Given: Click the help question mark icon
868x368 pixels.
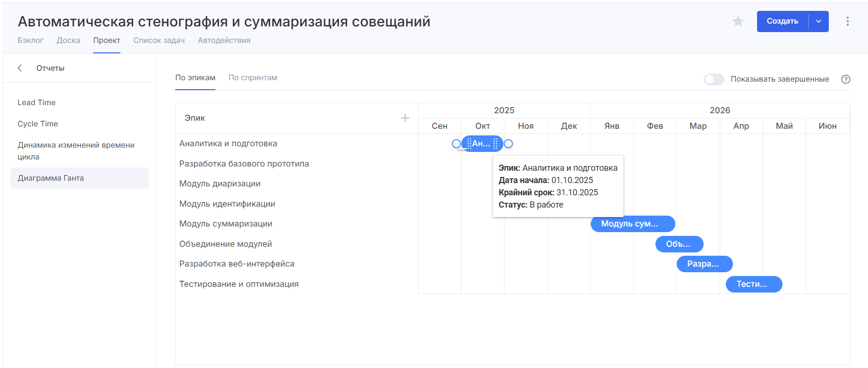Looking at the screenshot, I should pyautogui.click(x=845, y=79).
